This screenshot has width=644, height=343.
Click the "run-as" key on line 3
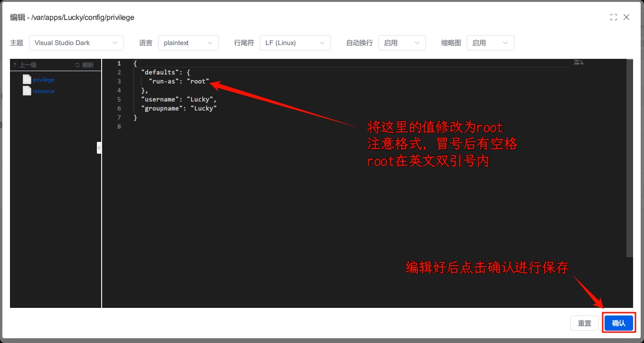point(164,81)
